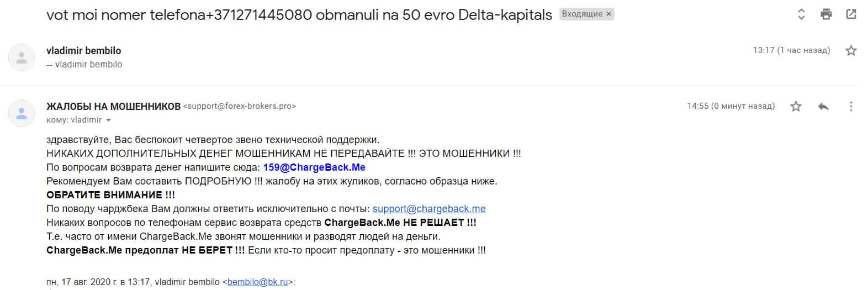Expand all messages in the thread
The width and height of the screenshot is (868, 290).
[x=801, y=14]
